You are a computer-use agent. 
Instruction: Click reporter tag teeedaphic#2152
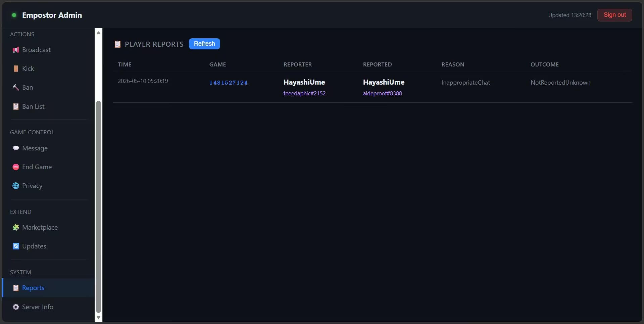tap(304, 93)
